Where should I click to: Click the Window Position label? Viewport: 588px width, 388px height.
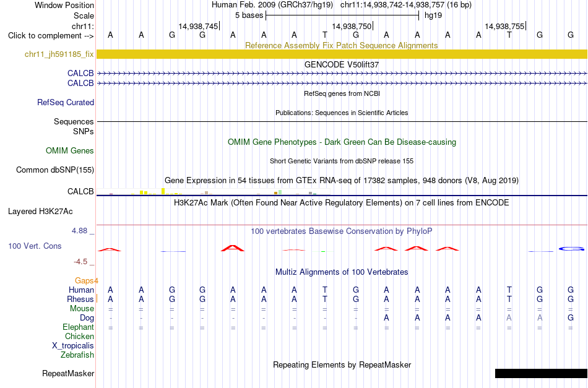click(x=64, y=5)
